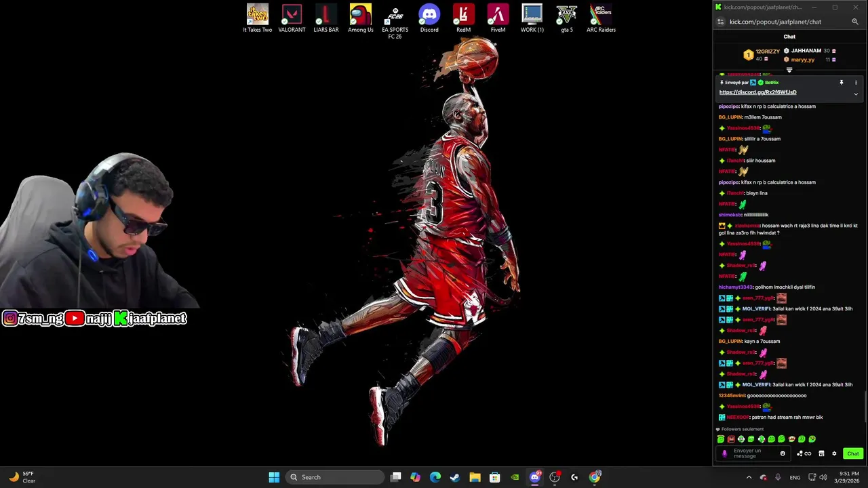Launch the gta 5 desktop shortcut

[x=567, y=18]
